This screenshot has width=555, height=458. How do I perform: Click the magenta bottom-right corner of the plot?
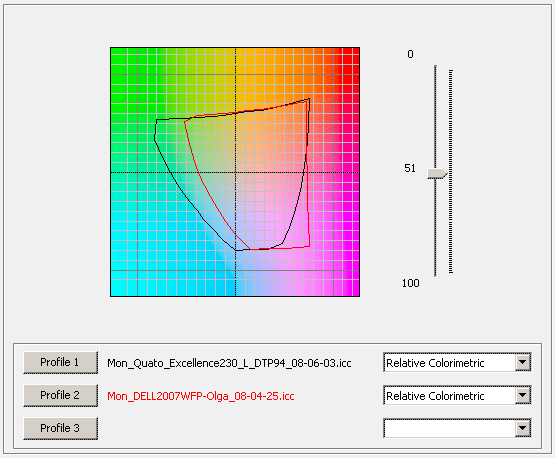tap(353, 290)
